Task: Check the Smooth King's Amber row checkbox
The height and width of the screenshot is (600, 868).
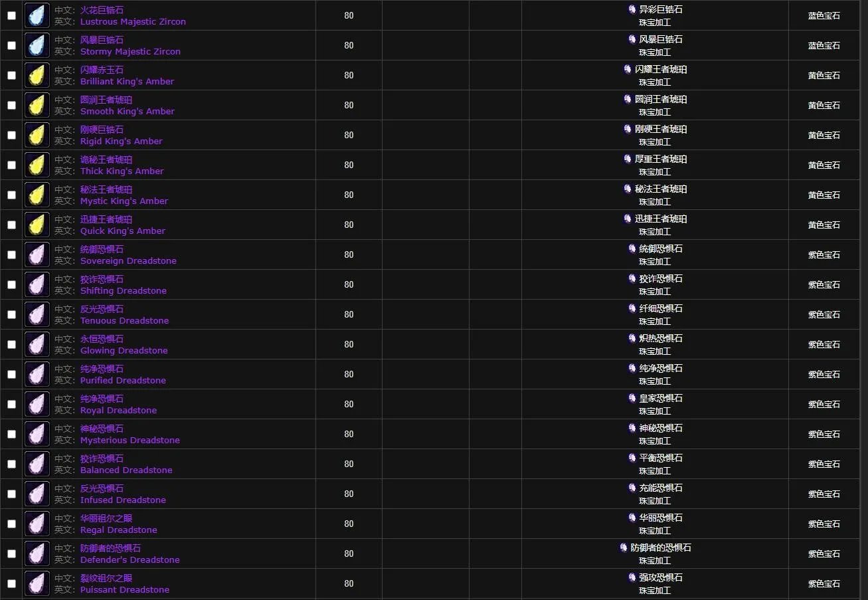Action: coord(11,105)
